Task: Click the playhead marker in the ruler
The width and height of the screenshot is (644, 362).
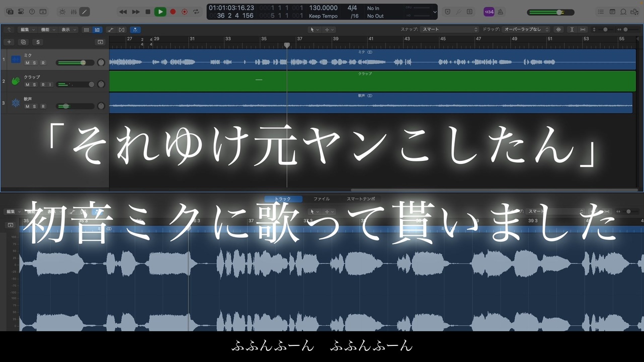Action: (x=287, y=45)
